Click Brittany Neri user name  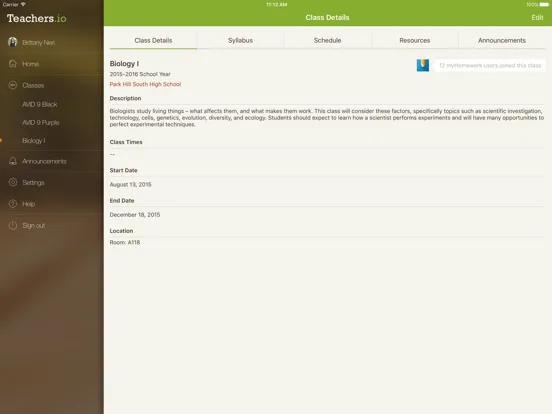point(38,43)
